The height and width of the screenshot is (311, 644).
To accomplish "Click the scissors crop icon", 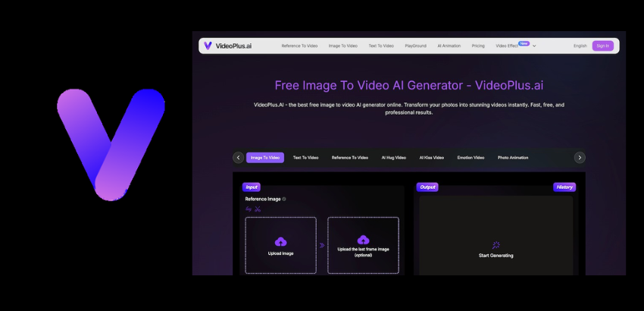I will coord(258,209).
